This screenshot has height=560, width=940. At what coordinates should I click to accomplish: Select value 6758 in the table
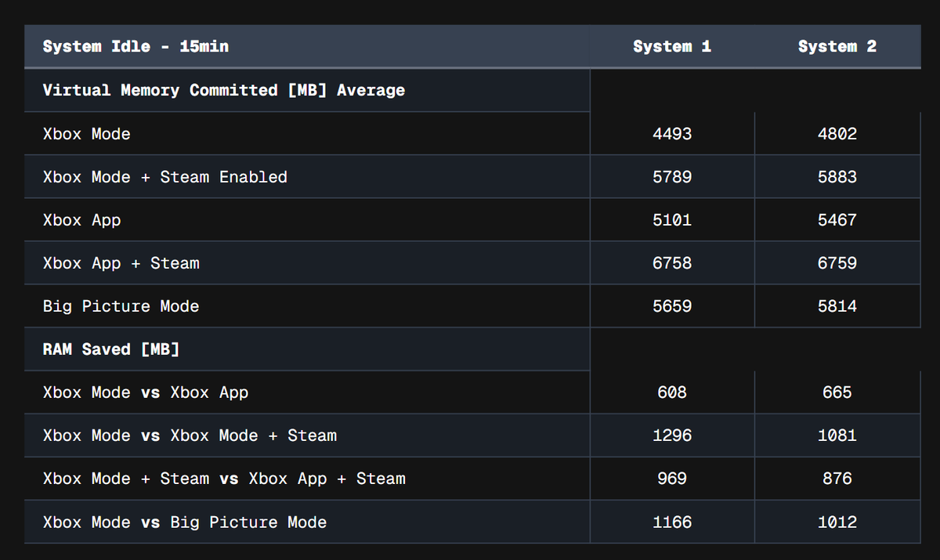(672, 263)
